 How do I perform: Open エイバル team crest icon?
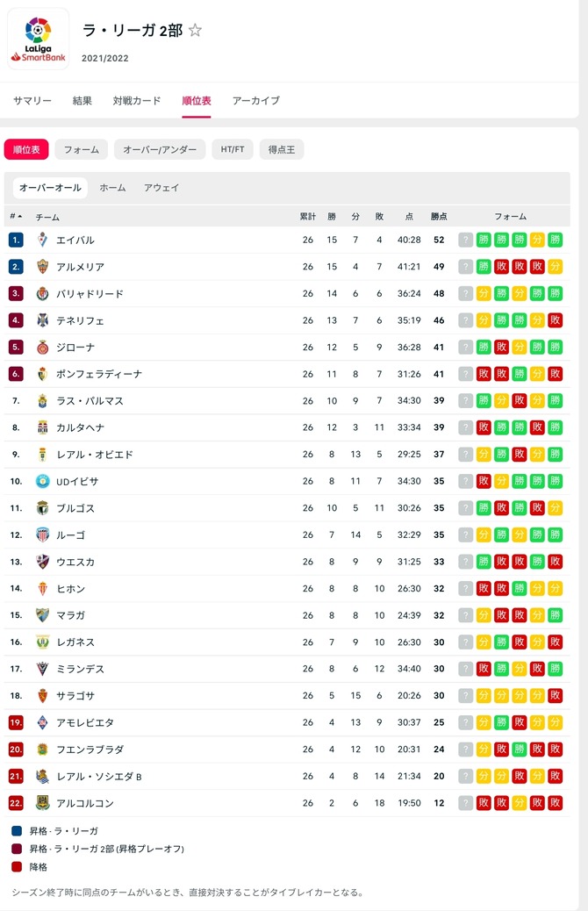click(x=42, y=240)
